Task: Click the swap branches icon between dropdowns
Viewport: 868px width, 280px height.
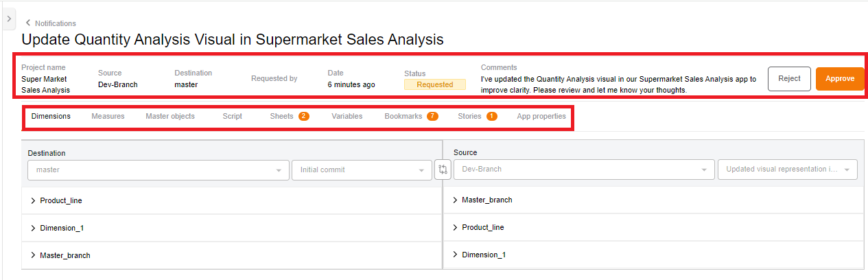Action: (x=443, y=170)
